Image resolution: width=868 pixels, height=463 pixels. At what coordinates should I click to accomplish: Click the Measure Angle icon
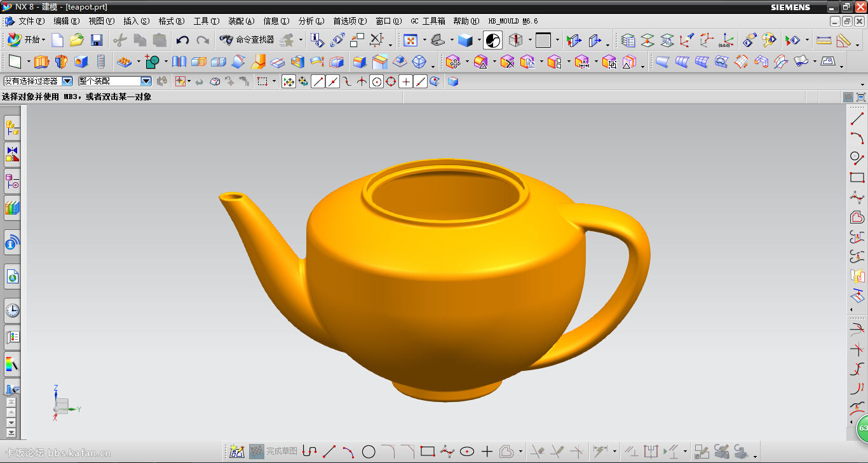pyautogui.click(x=843, y=40)
